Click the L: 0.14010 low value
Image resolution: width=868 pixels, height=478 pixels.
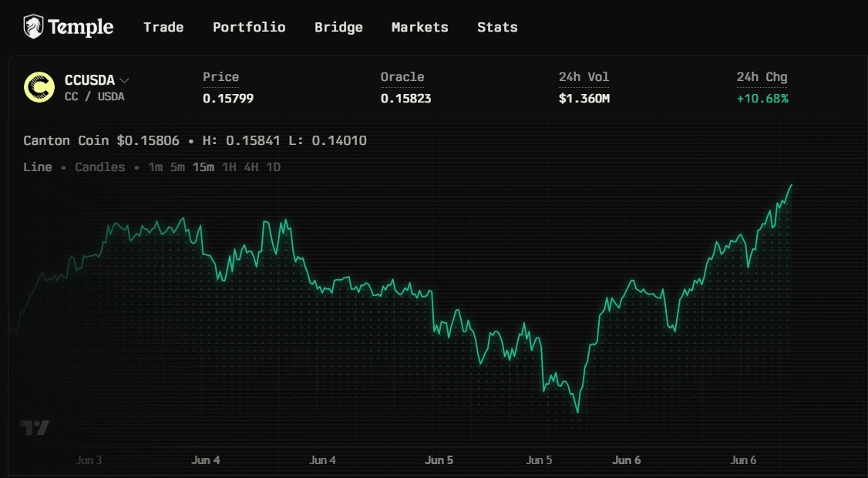click(328, 140)
